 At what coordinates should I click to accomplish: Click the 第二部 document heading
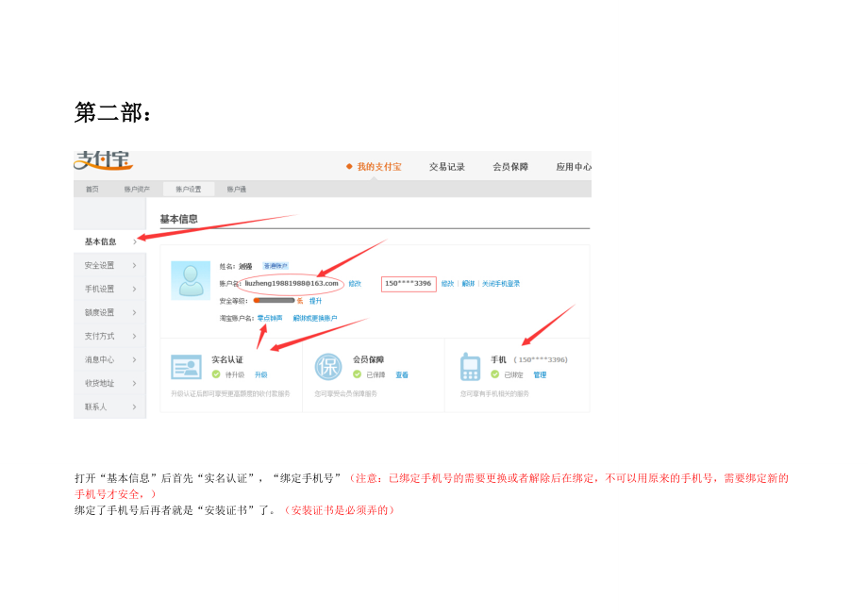point(113,112)
